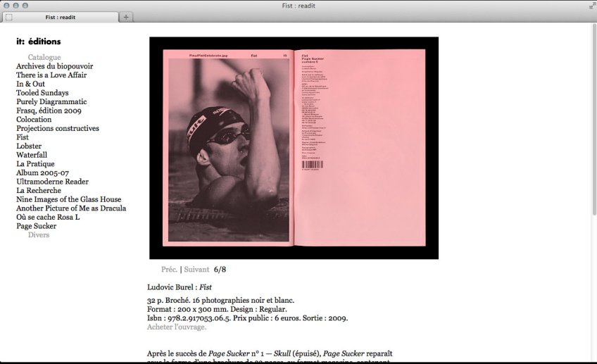Go to next image with Suivant
Image resolution: width=597 pixels, height=364 pixels.
tap(196, 270)
